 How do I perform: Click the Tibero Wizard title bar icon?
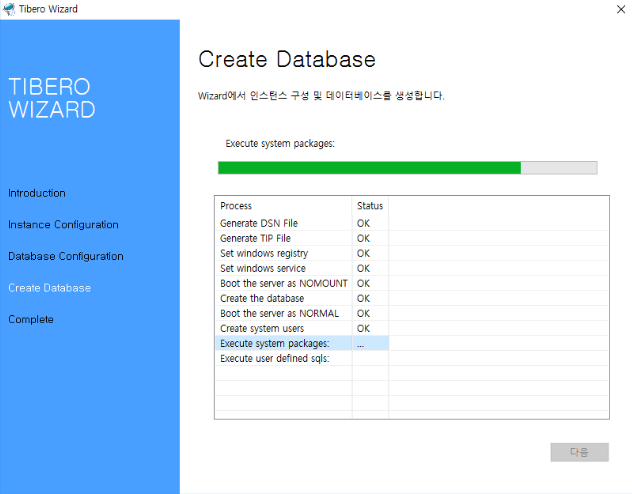coord(9,9)
